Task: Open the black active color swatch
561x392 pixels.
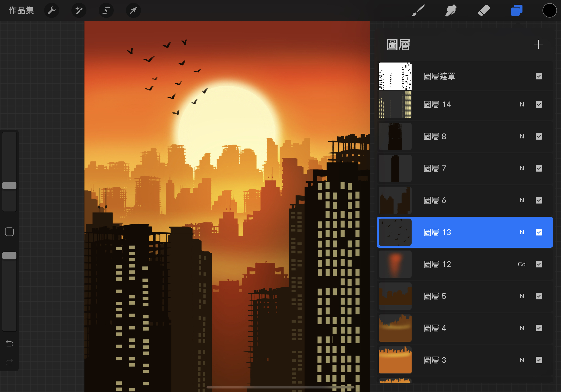Action: click(549, 11)
